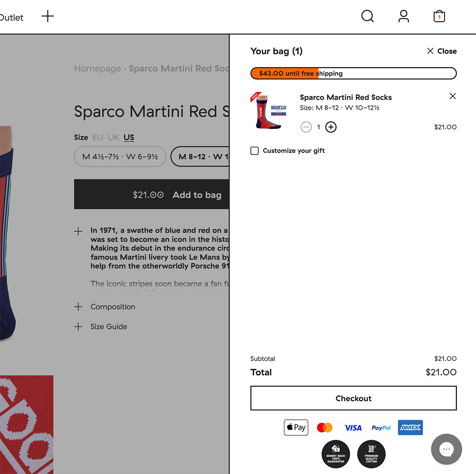Decrease sock quantity with minus button
476x474 pixels.
(306, 127)
